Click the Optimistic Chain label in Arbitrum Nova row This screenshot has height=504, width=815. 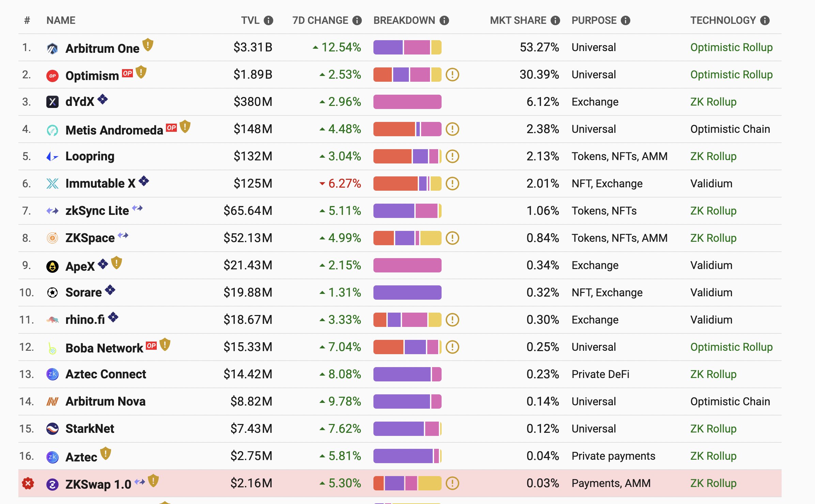tap(730, 401)
